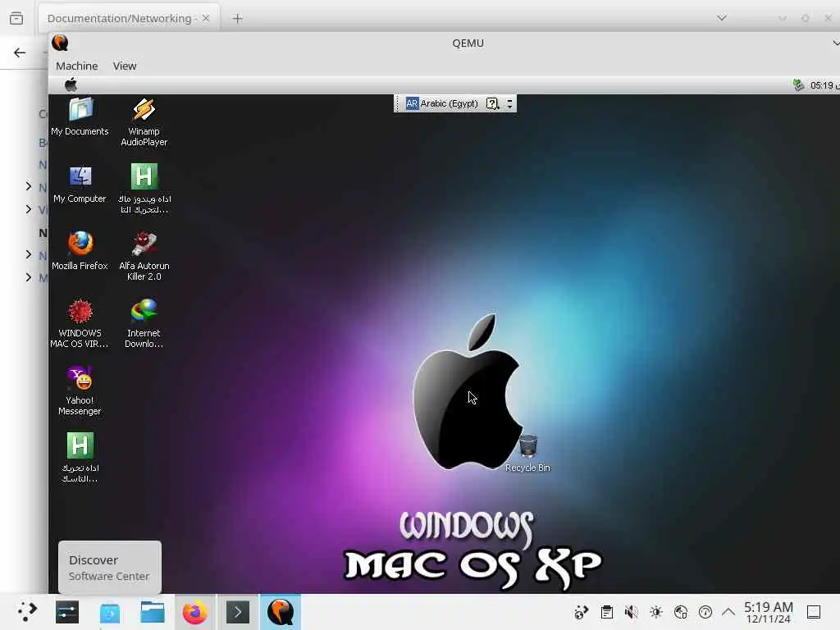Open the clipboard tray icon
Screen dimensions: 840x630
(x=606, y=612)
